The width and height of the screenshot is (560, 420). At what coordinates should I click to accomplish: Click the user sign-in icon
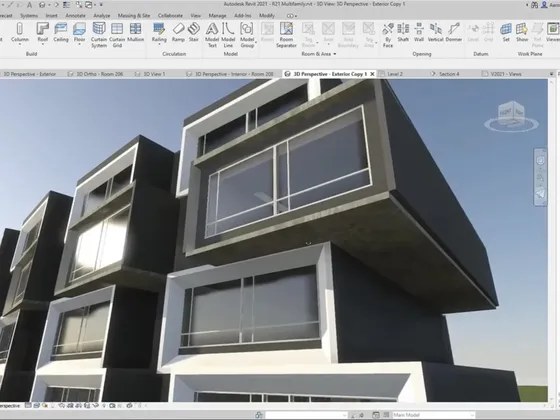click(544, 5)
